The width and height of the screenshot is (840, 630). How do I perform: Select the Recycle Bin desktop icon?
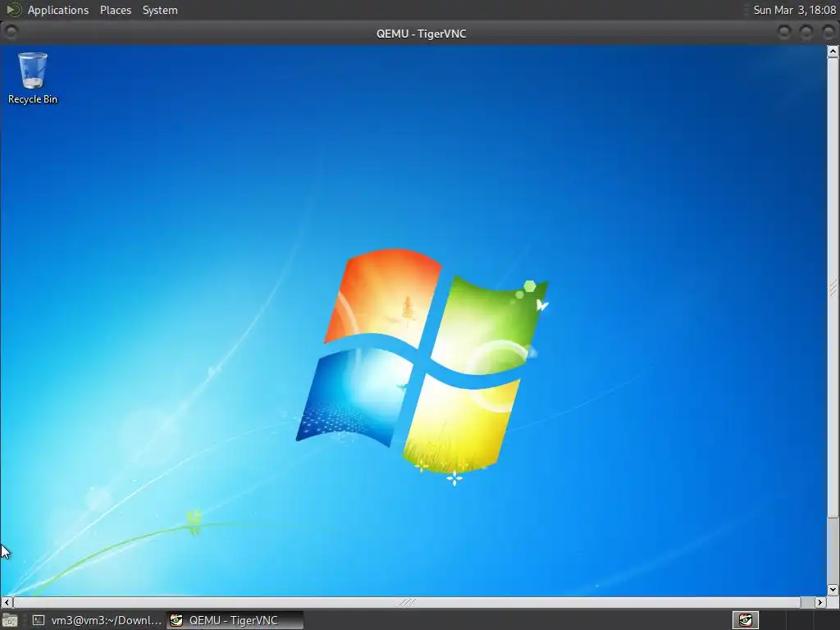pyautogui.click(x=32, y=78)
